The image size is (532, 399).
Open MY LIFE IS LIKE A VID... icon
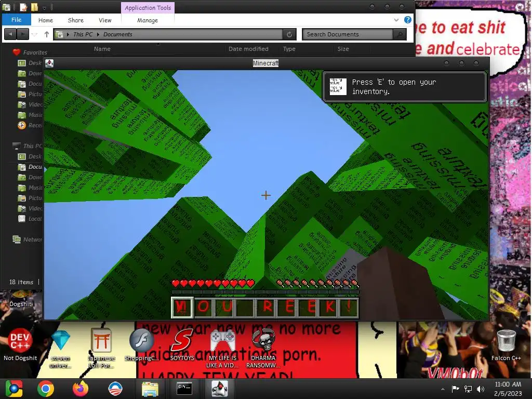(x=222, y=350)
